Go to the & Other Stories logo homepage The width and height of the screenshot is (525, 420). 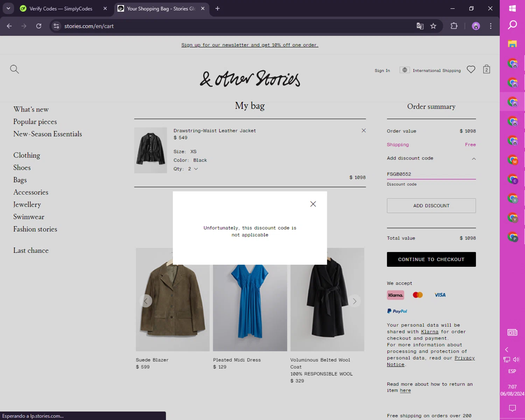250,79
